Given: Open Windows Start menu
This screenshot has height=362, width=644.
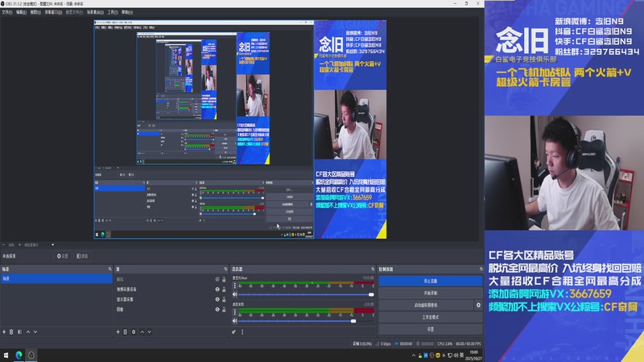Looking at the screenshot, I should click(x=6, y=355).
